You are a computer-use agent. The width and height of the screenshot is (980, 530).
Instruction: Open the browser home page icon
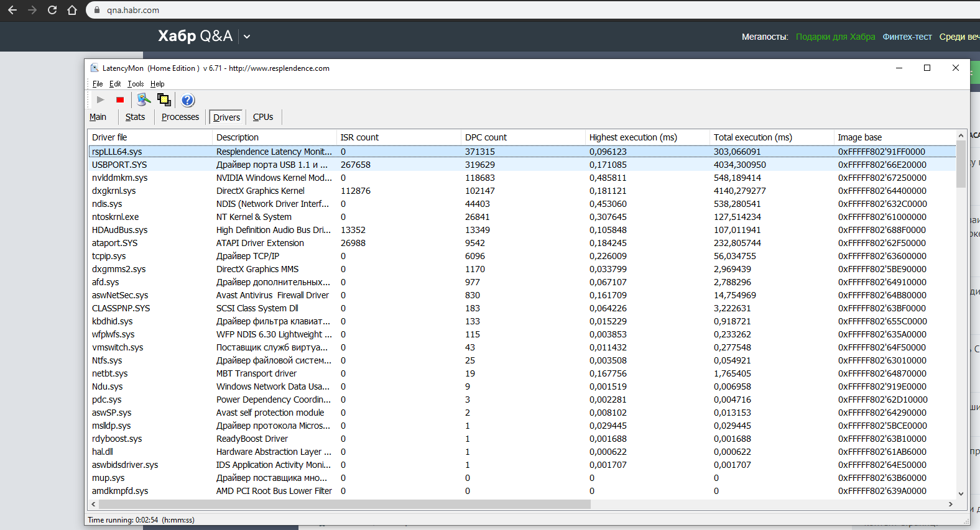point(72,10)
